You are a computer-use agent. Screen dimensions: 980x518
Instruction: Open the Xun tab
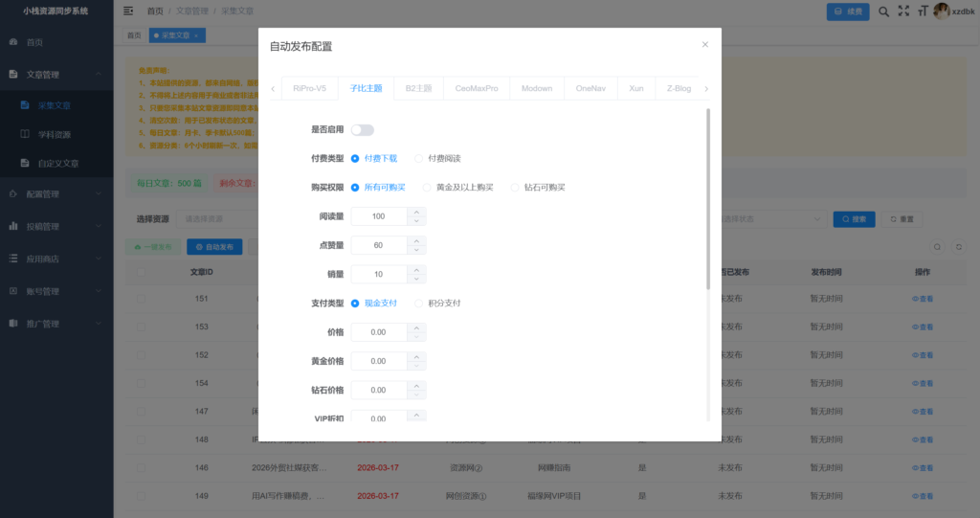coord(636,88)
